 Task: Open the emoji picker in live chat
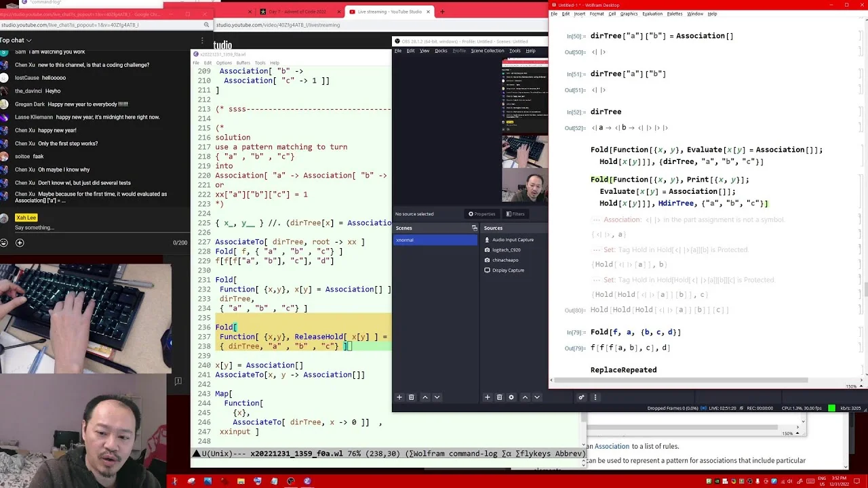(4, 243)
